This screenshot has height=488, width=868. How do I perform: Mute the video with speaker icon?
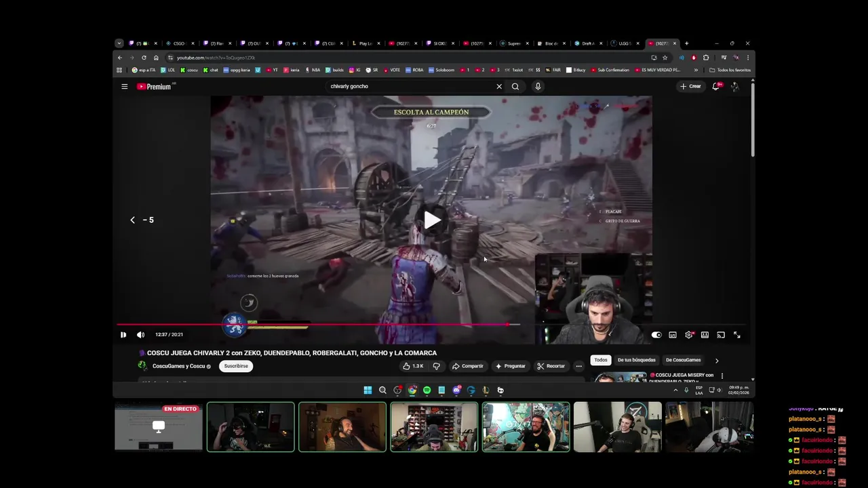(140, 335)
